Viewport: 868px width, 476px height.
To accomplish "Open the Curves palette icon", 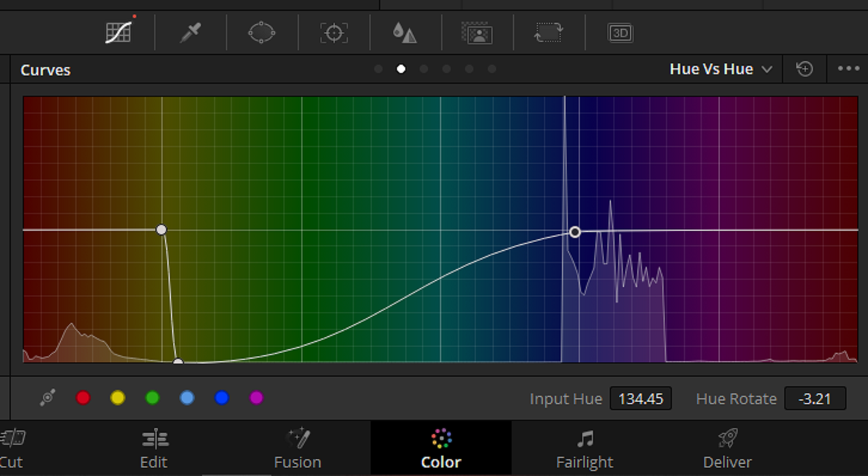I will 119,32.
